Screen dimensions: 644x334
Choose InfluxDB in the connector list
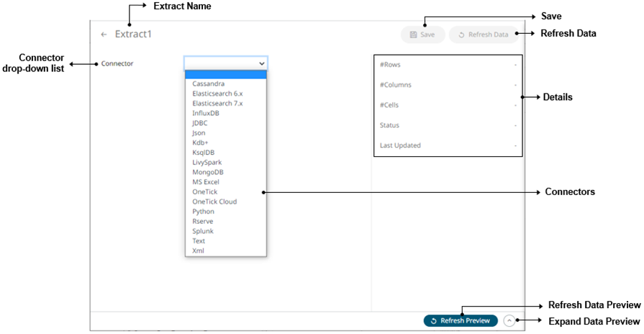coord(226,113)
